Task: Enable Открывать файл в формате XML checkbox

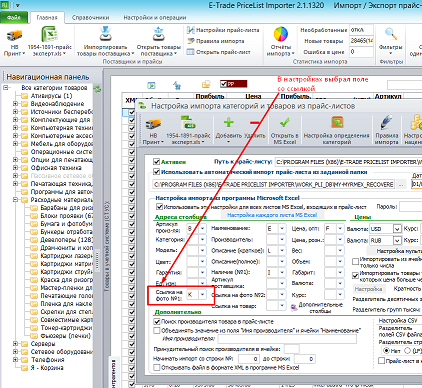Action: click(x=157, y=367)
